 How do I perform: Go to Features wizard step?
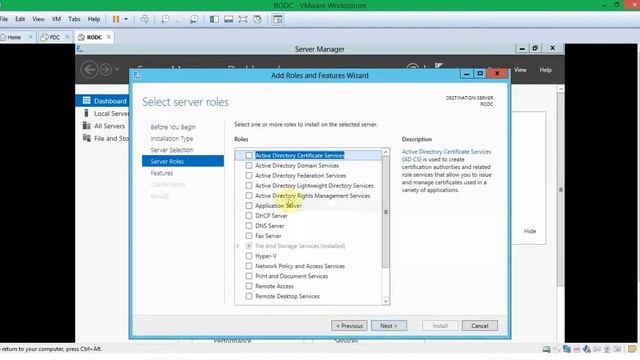coord(162,173)
